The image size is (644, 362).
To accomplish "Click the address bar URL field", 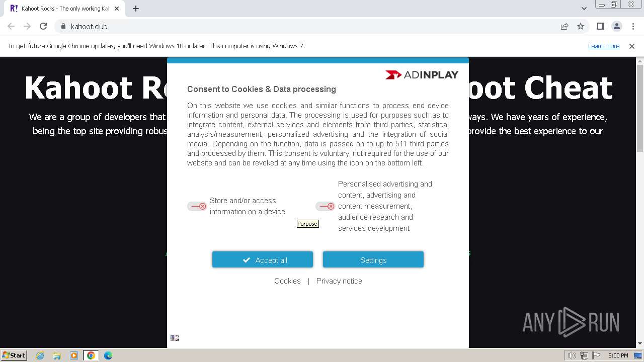I will [x=312, y=26].
